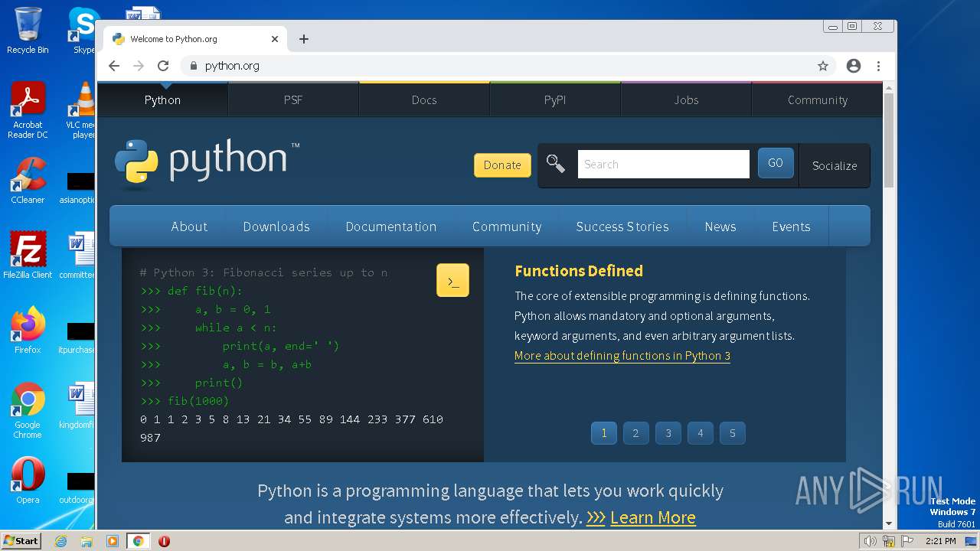Open Opera desktop shortcut
Image resolution: width=980 pixels, height=551 pixels.
point(28,481)
